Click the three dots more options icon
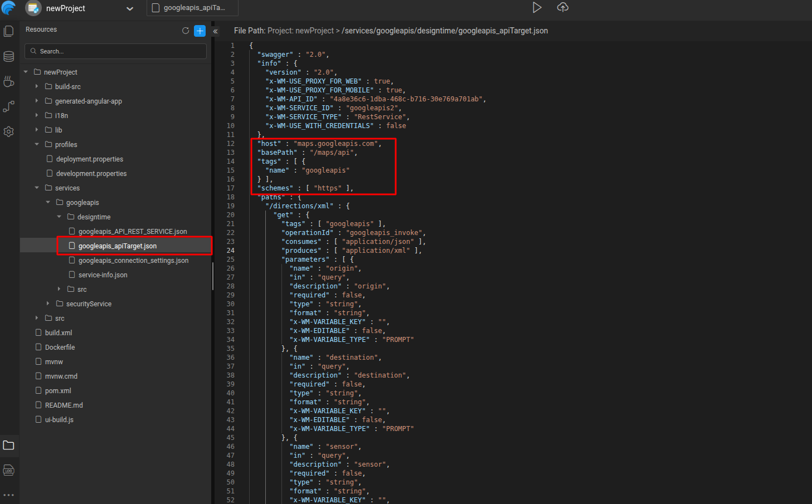812x504 pixels. coord(9,495)
